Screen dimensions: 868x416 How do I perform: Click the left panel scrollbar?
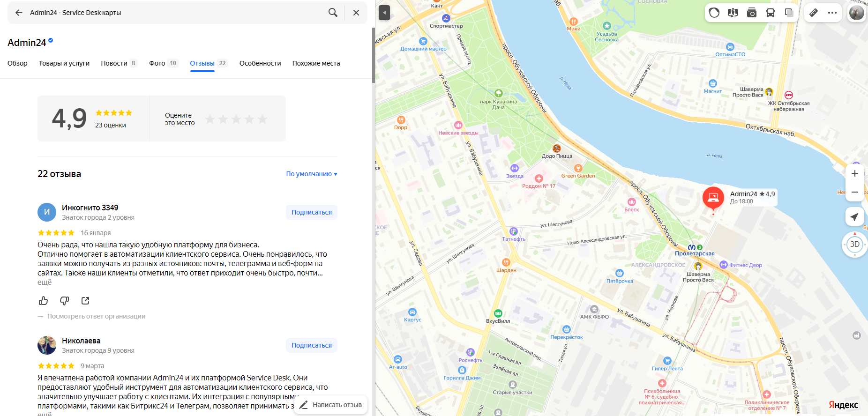pos(373,55)
